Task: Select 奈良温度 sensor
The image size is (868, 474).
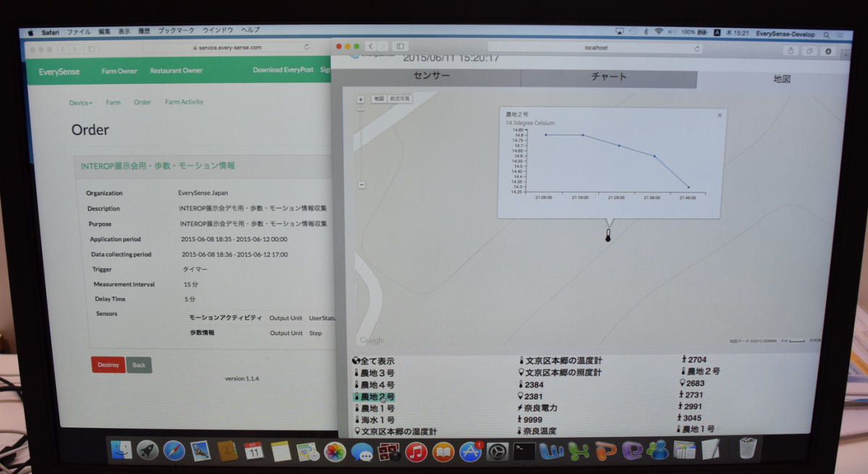Action: pos(538,431)
